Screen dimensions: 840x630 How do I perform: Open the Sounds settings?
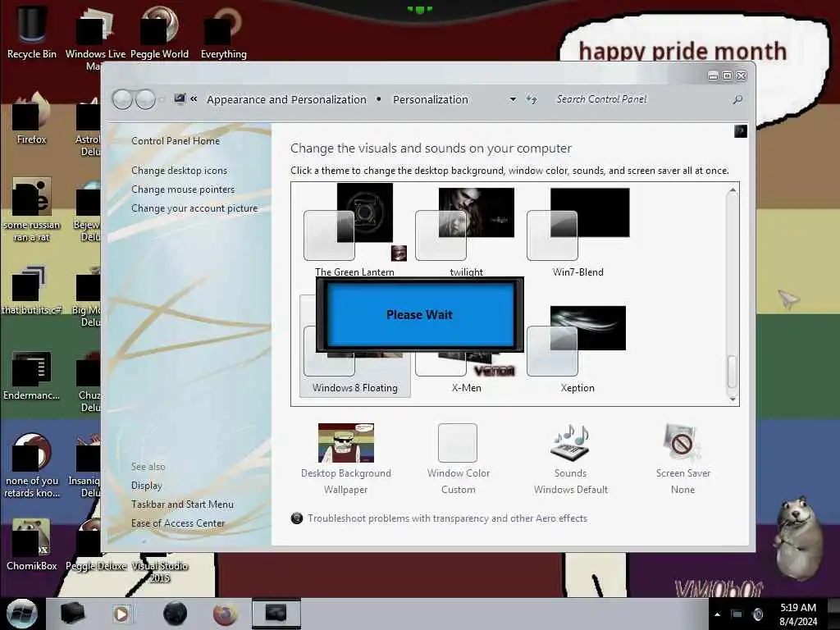571,459
